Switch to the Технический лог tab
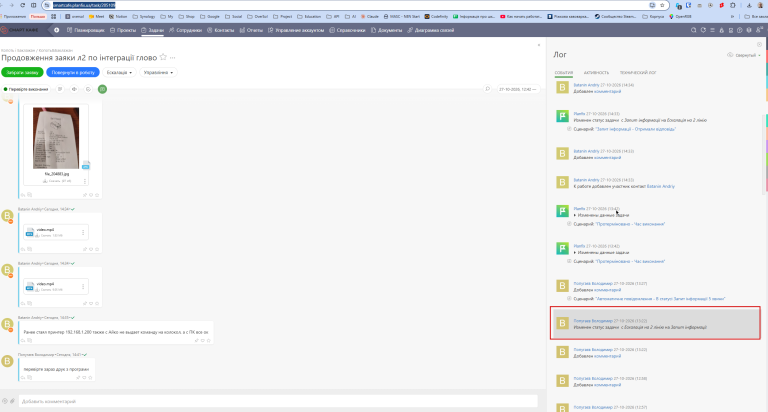The width and height of the screenshot is (768, 412). (x=638, y=73)
